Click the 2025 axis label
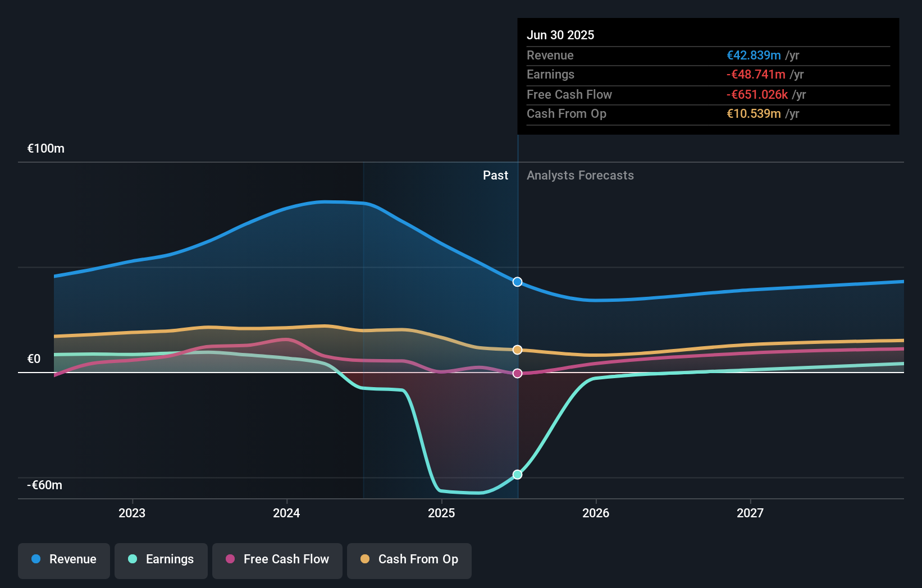This screenshot has width=922, height=588. [x=441, y=513]
